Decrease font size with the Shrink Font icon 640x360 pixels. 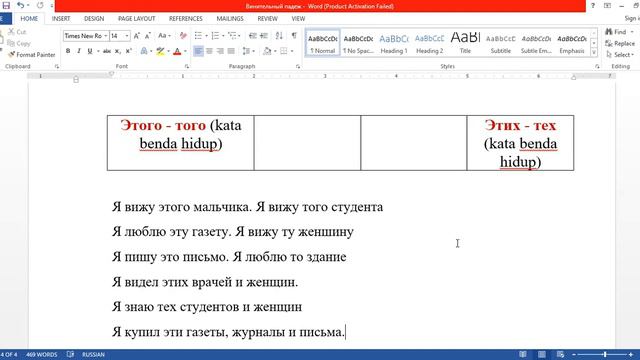pos(148,36)
